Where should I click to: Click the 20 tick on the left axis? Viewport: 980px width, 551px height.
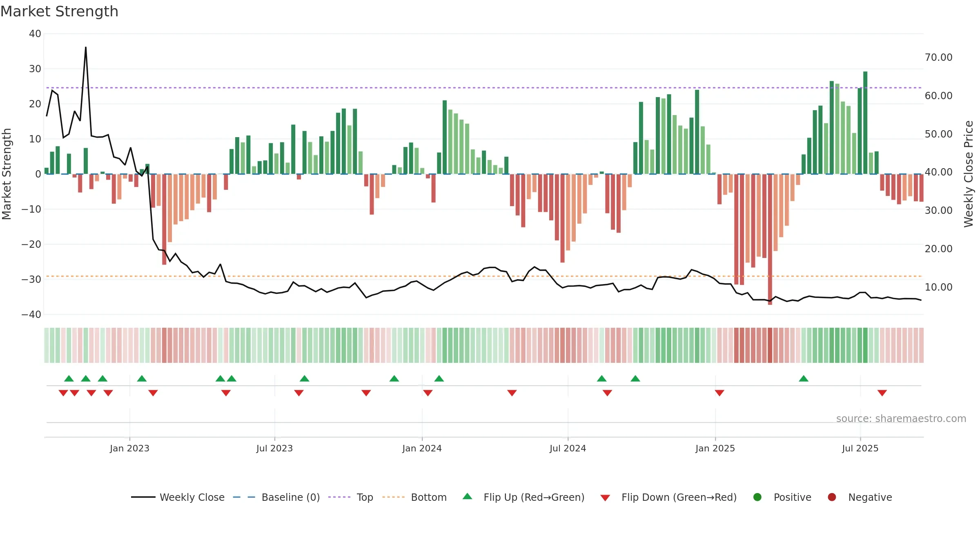pyautogui.click(x=35, y=104)
